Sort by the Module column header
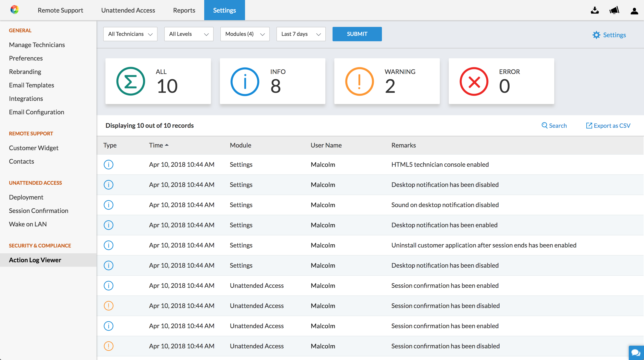This screenshot has width=644, height=360. pyautogui.click(x=240, y=145)
